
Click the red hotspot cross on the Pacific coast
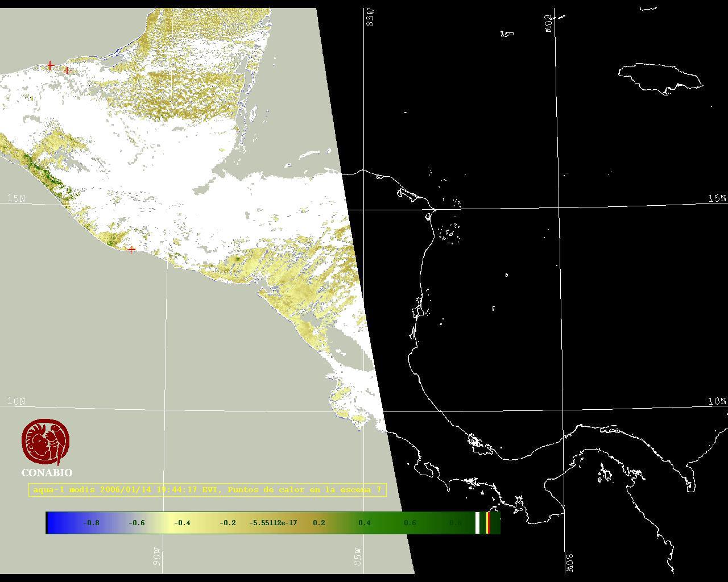point(131,250)
